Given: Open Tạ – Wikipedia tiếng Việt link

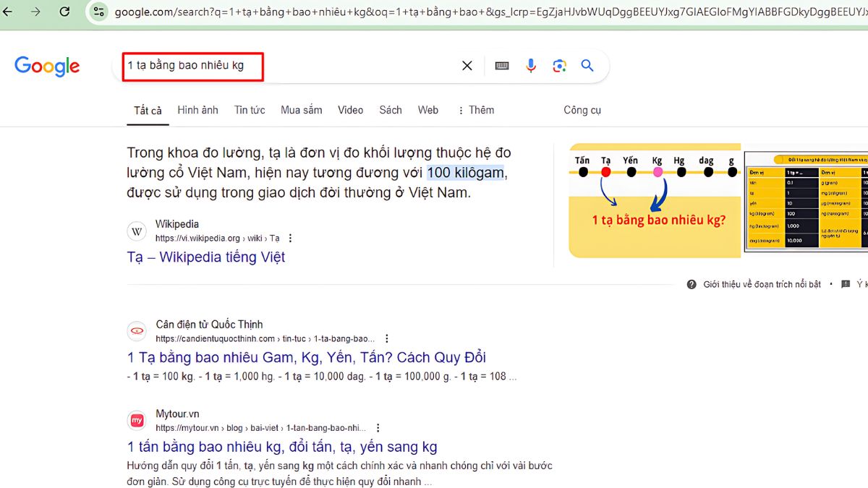Looking at the screenshot, I should [x=206, y=257].
